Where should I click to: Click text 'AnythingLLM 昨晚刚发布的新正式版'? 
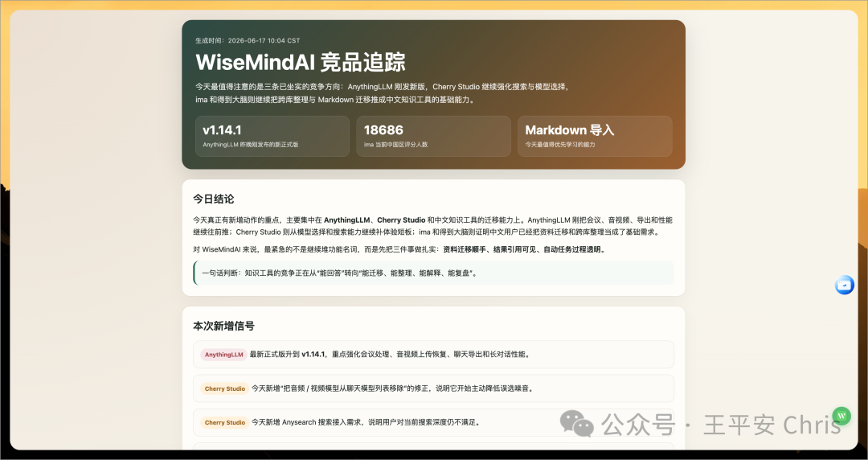[250, 145]
